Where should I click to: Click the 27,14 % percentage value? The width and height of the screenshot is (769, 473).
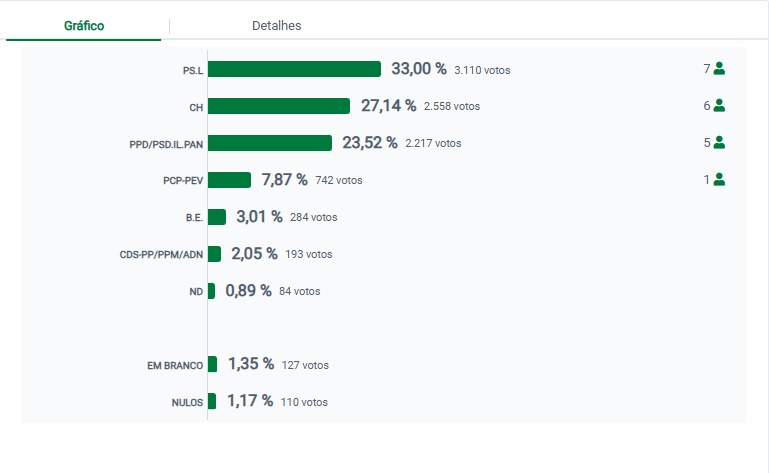point(388,106)
